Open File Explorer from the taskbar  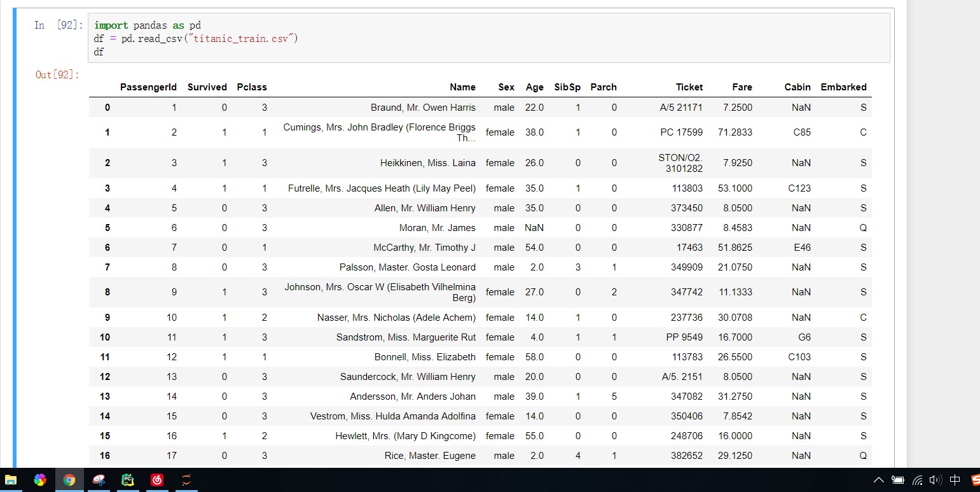click(x=10, y=480)
